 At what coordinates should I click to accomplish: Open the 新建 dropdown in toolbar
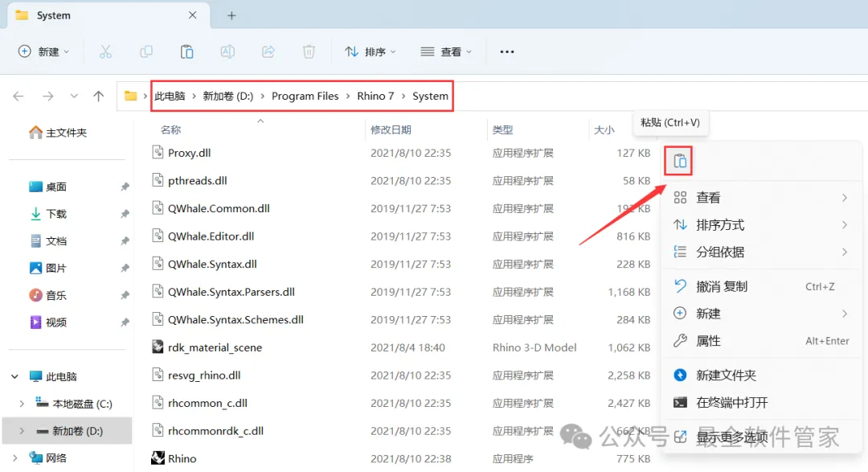click(x=44, y=51)
